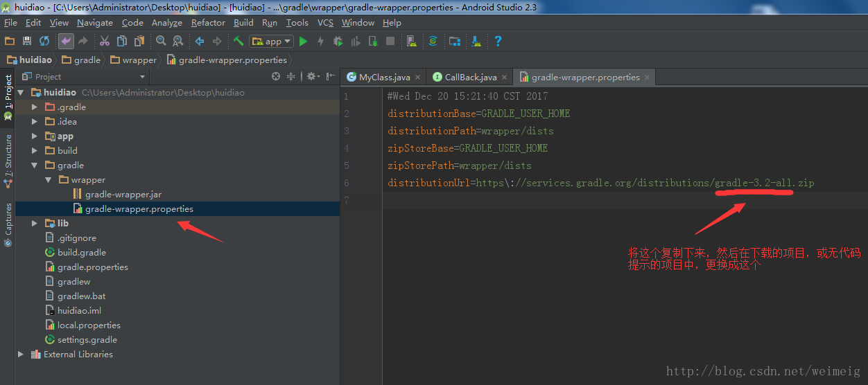Click the green Run play button
The height and width of the screenshot is (385, 868).
click(x=303, y=42)
